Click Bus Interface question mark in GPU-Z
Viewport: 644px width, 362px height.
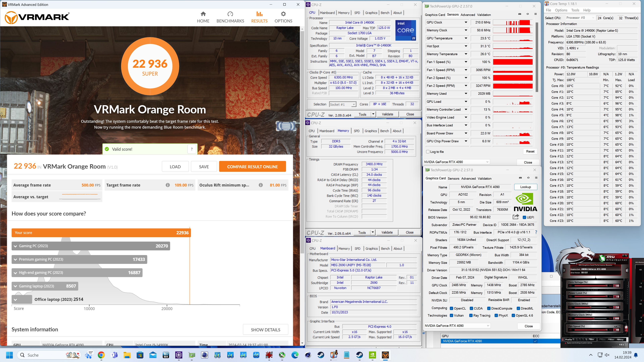536,232
